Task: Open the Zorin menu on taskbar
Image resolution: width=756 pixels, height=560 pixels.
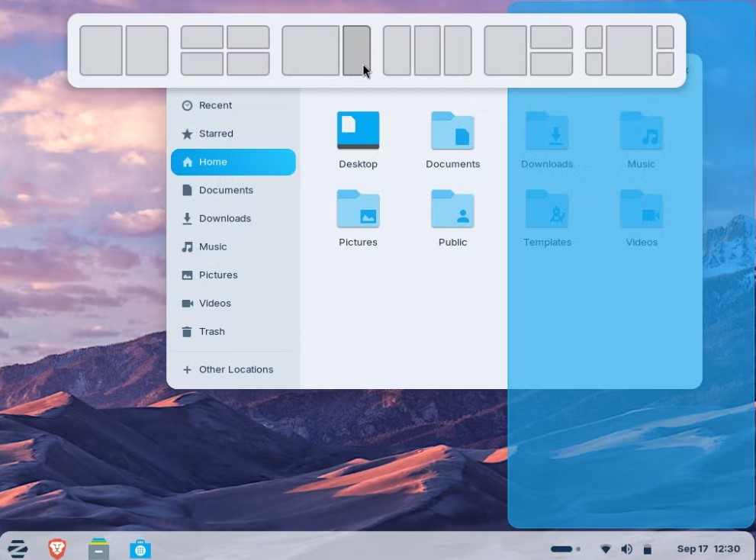Action: pyautogui.click(x=18, y=549)
